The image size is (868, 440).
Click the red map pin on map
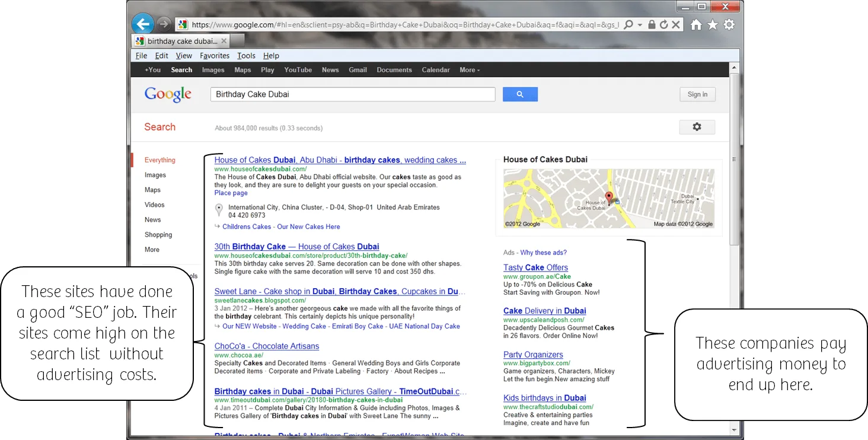pyautogui.click(x=608, y=198)
